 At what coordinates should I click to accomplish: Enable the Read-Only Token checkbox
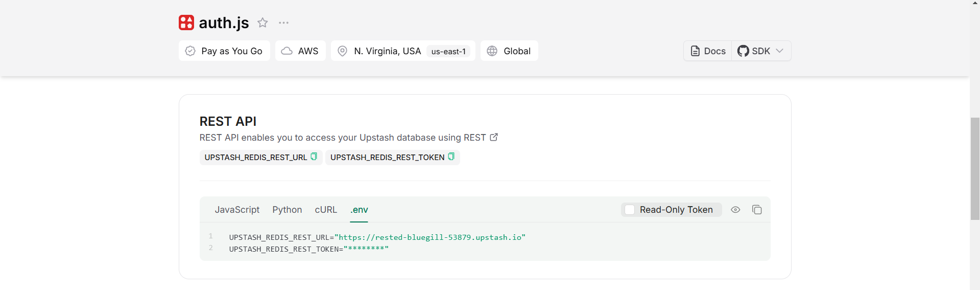(x=630, y=210)
